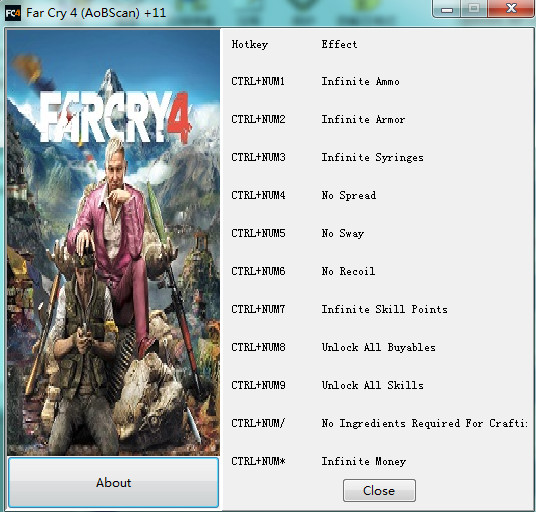Click the 'Infinite Ammo' effect text

(x=360, y=81)
